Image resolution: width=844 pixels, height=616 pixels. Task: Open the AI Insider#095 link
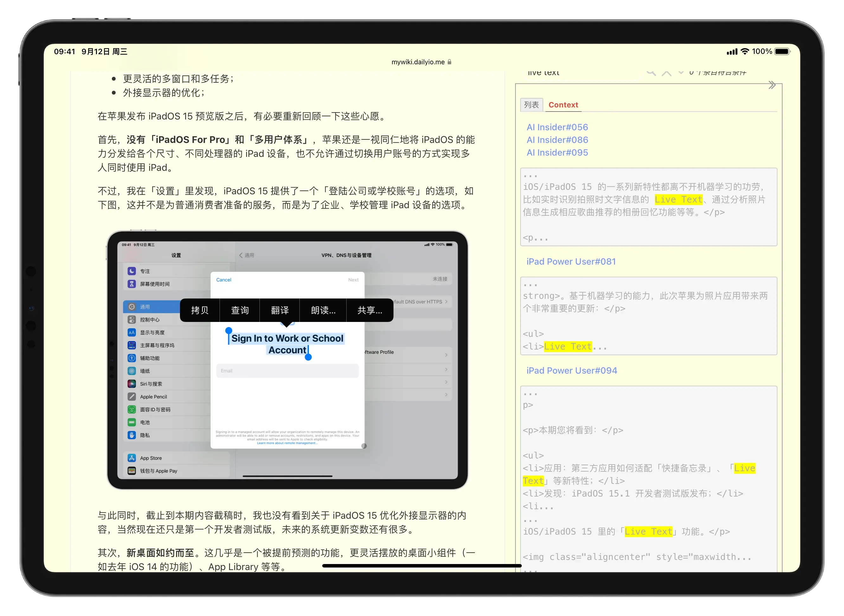point(557,152)
